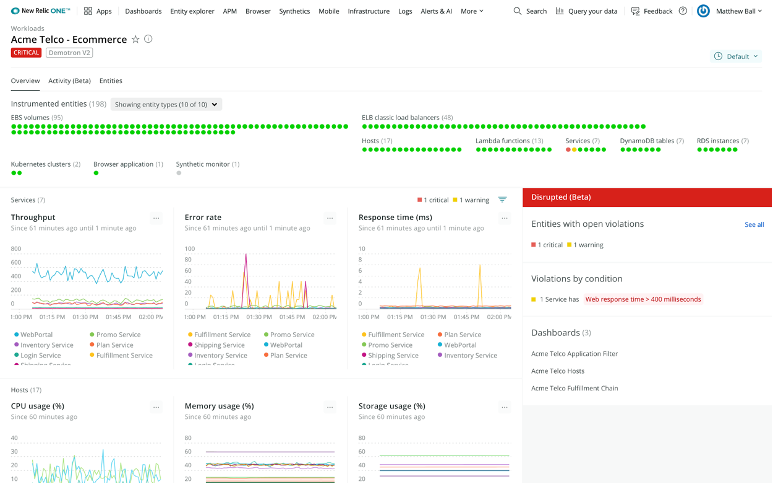Click the yellow warning Services entity dot
This screenshot has height=483, width=772.
click(574, 150)
